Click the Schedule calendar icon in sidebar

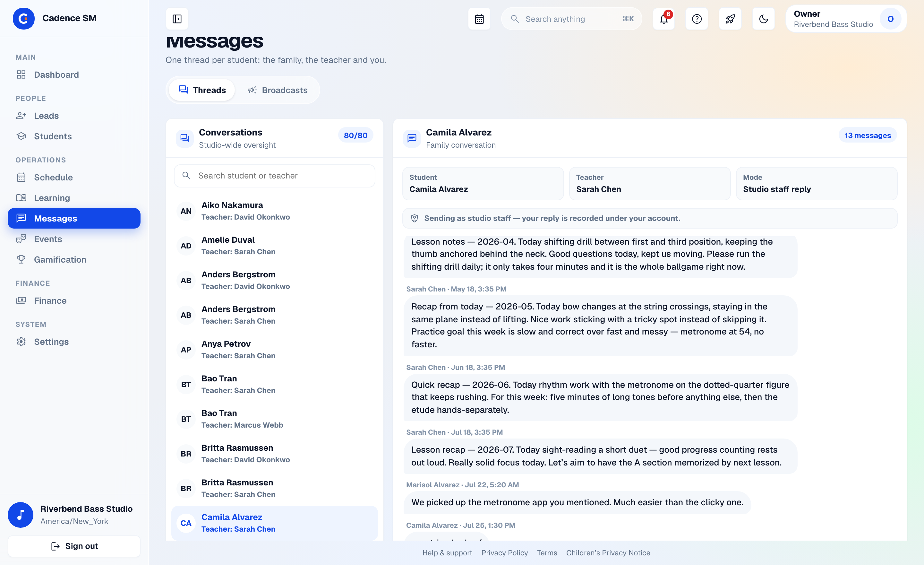click(21, 178)
